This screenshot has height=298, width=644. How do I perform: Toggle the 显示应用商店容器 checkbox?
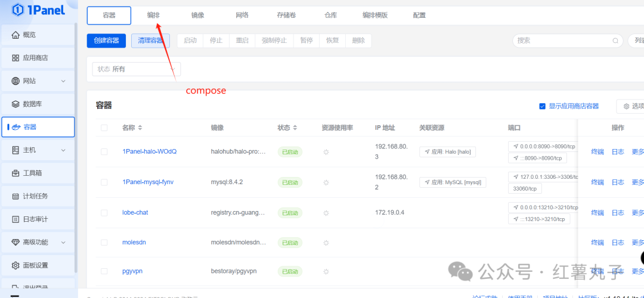point(542,106)
